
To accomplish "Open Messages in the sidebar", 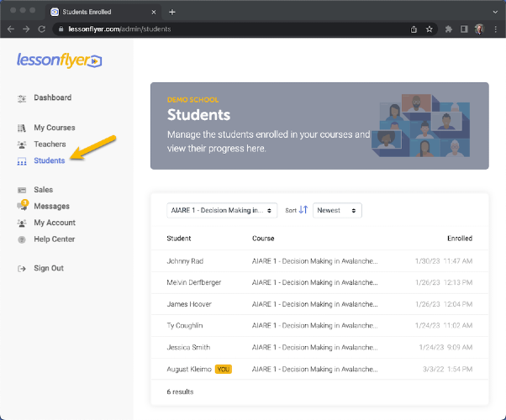I will click(51, 206).
